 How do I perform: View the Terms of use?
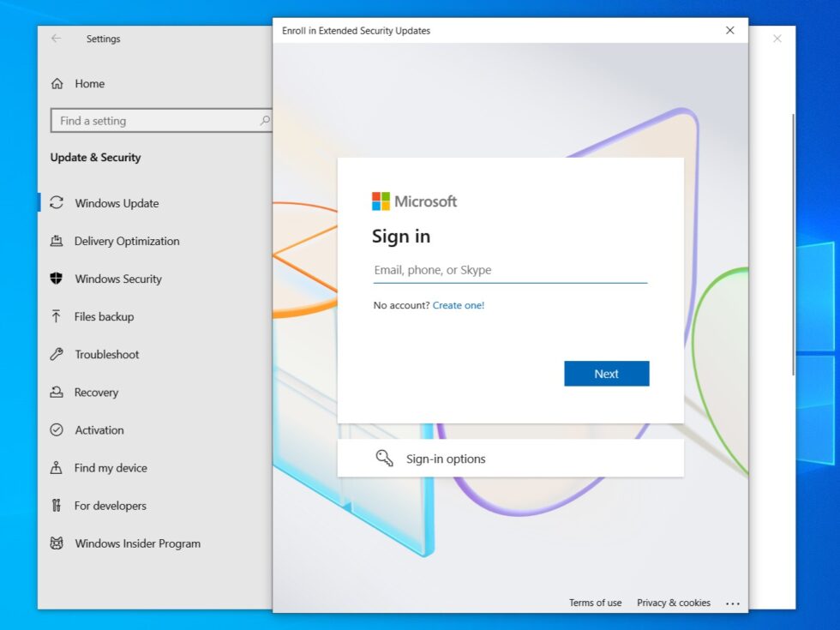595,603
